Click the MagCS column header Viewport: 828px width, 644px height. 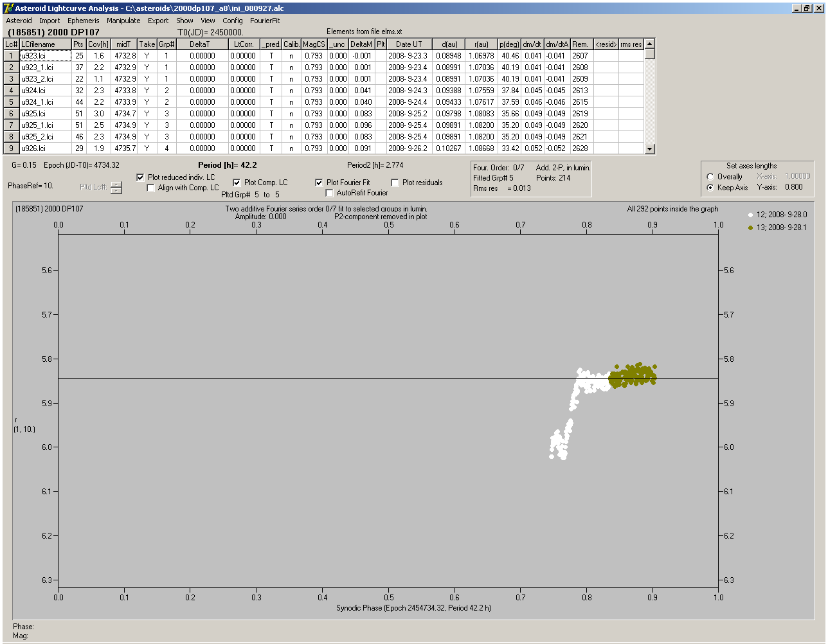click(314, 44)
